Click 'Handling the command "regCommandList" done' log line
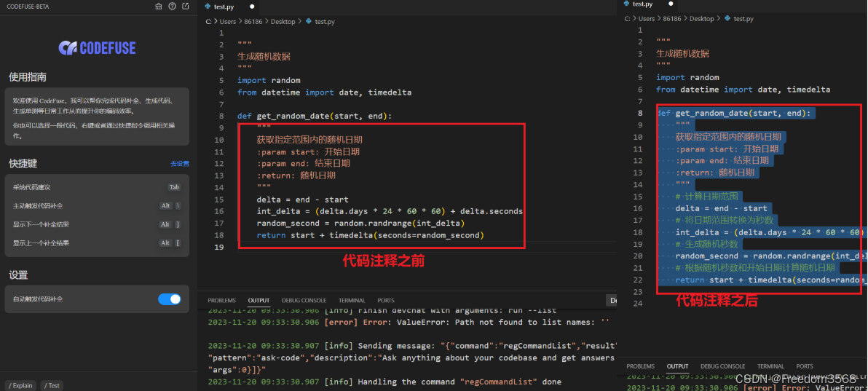The image size is (868, 391). pyautogui.click(x=384, y=382)
